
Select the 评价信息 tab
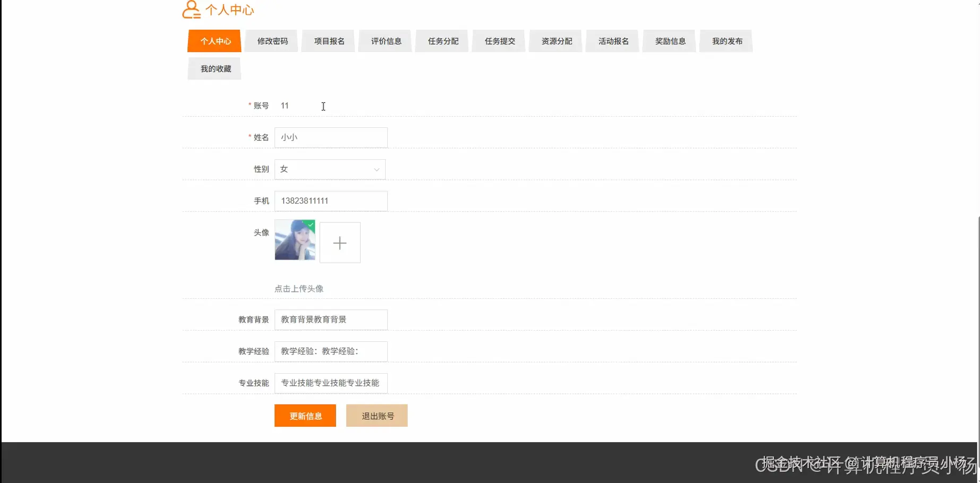pyautogui.click(x=385, y=41)
